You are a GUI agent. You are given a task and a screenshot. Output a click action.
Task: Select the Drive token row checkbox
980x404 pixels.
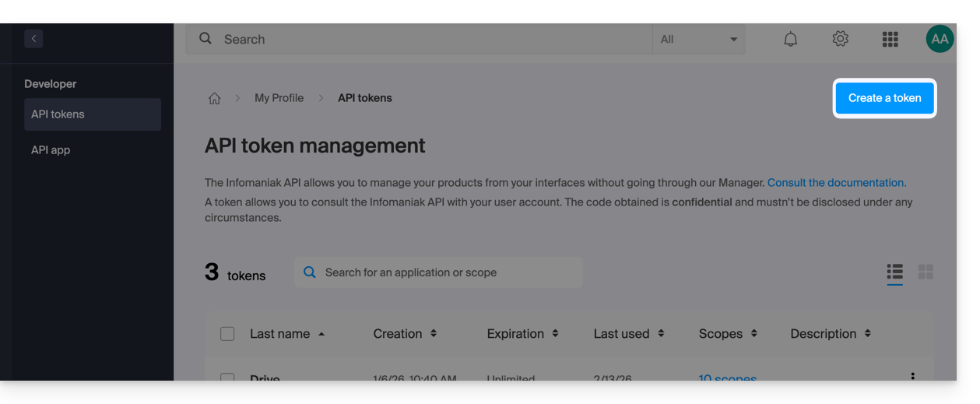227,378
